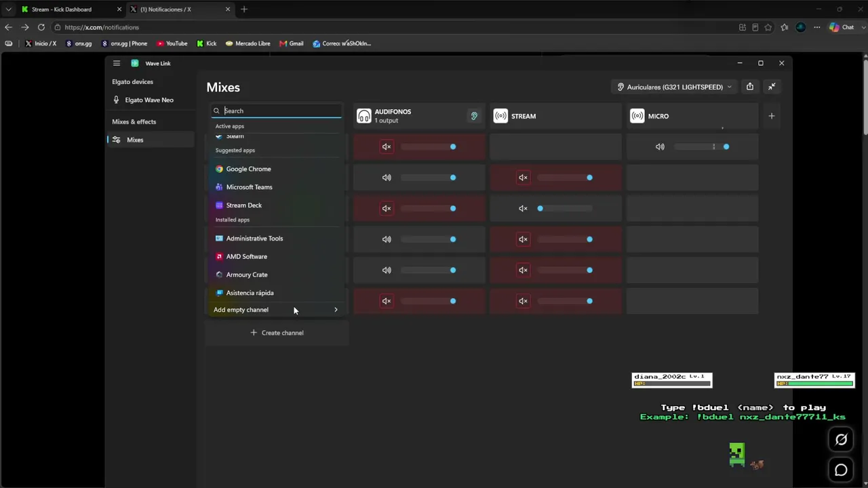Viewport: 868px width, 488px height.
Task: Select AMD Software from installed apps
Action: click(x=277, y=257)
